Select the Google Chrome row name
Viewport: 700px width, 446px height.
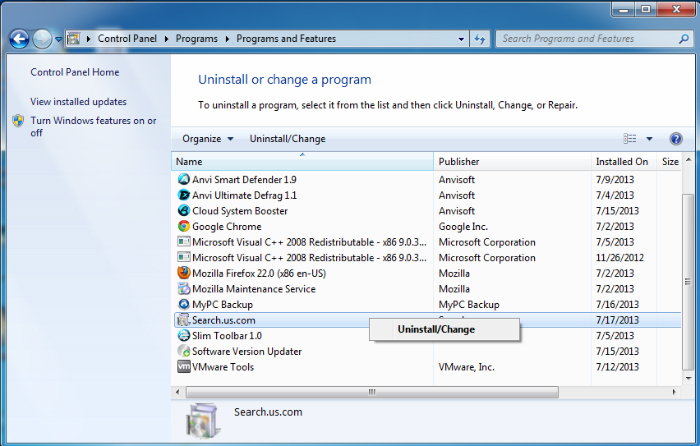(227, 226)
